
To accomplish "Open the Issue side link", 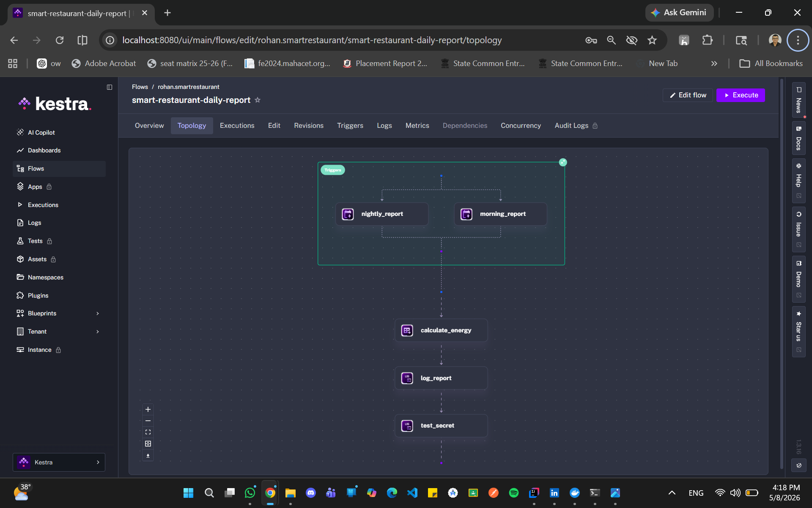I will point(799,229).
